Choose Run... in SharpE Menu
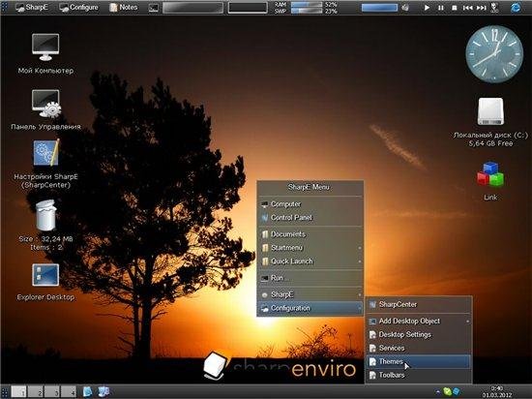Screen dimensions: 532x399 (310, 278)
